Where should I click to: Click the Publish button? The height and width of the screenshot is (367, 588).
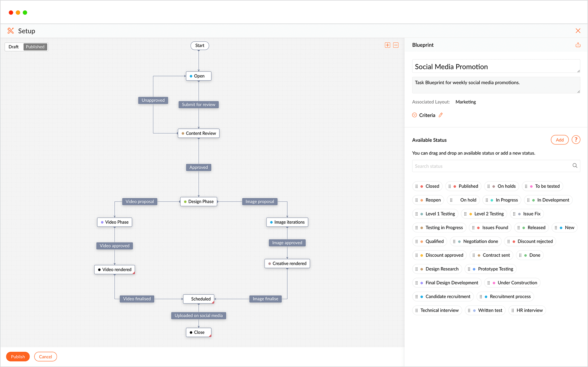(18, 357)
